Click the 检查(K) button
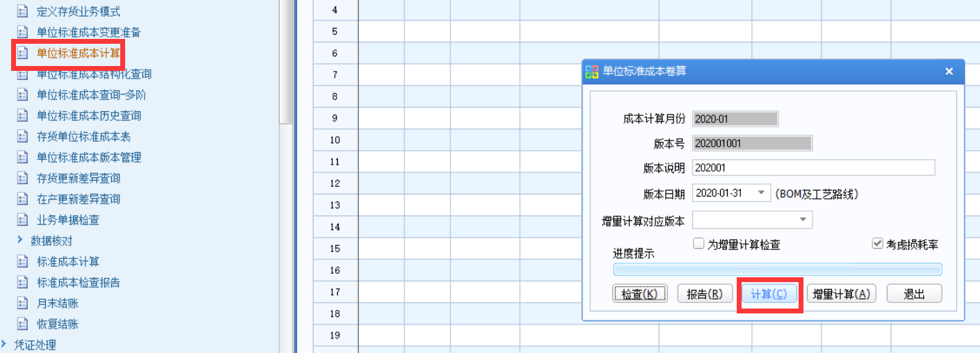This screenshot has width=980, height=353. pos(639,294)
